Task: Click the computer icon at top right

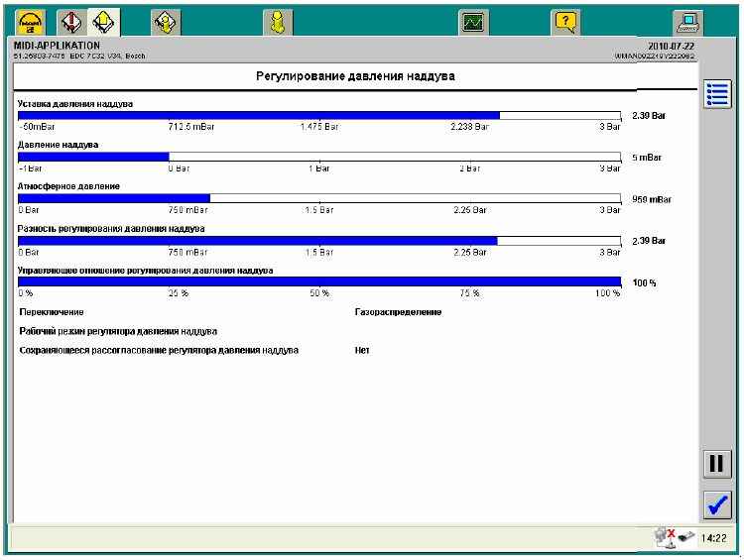Action: pyautogui.click(x=687, y=21)
